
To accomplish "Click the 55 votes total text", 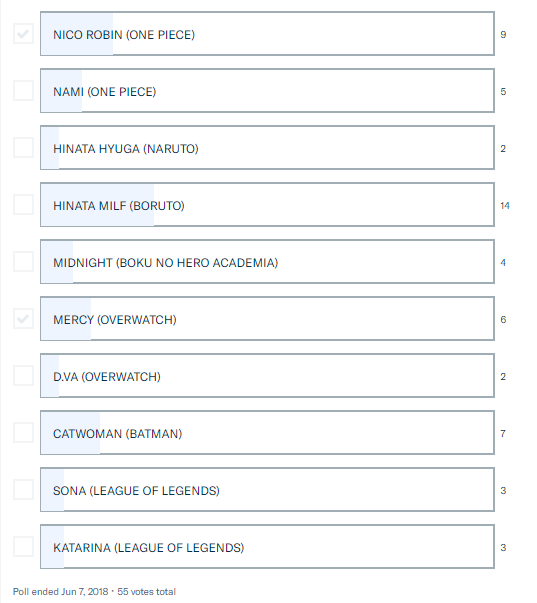I will (x=146, y=591).
